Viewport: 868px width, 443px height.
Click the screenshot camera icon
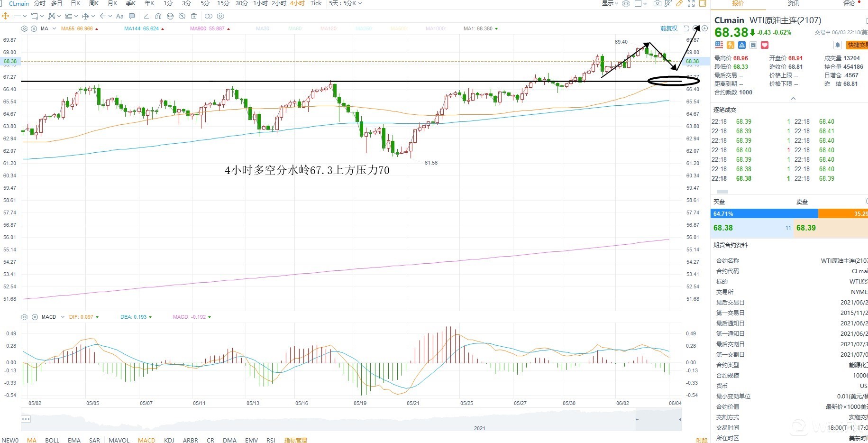tap(657, 4)
